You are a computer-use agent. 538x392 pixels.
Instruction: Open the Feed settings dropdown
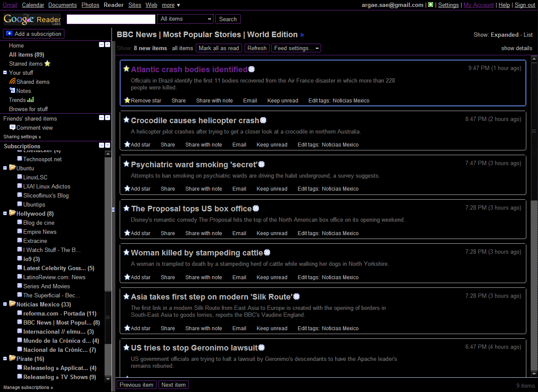pos(296,48)
